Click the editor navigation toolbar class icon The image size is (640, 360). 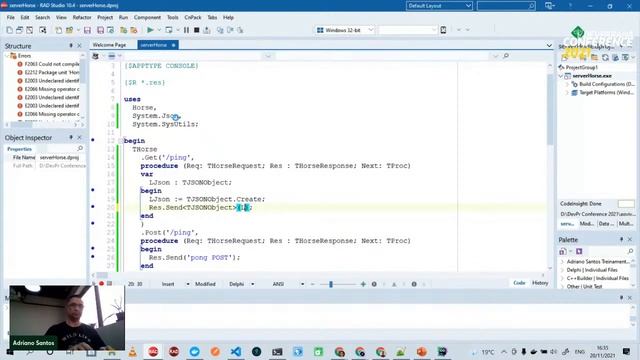point(96,56)
